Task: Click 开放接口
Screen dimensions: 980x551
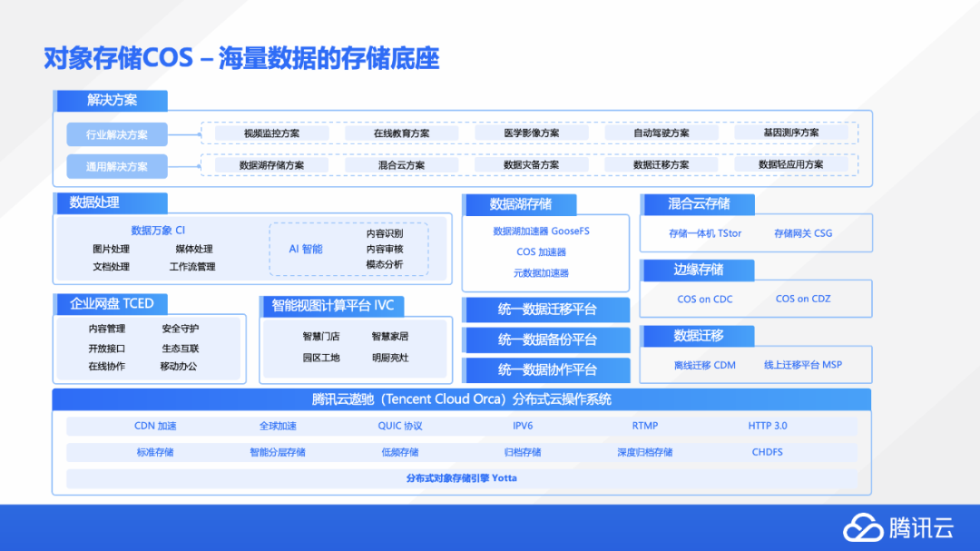Action: [107, 349]
